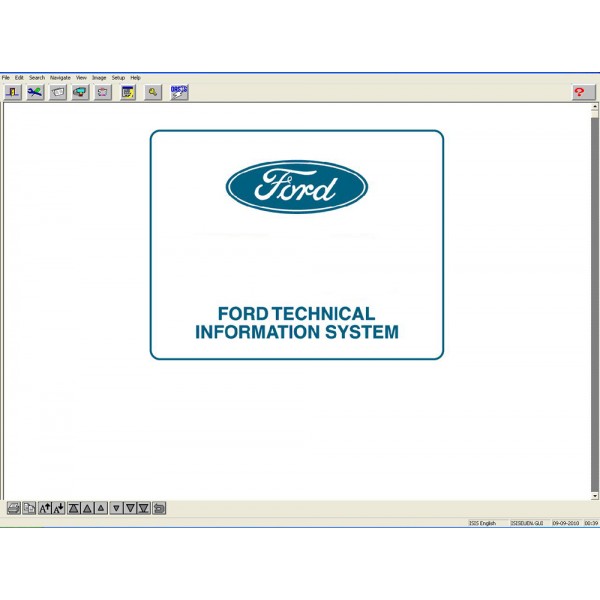Click the 'FORD TECHNICAL INFORMATION SYSTEM' title text
The height and width of the screenshot is (600, 600).
[x=297, y=323]
